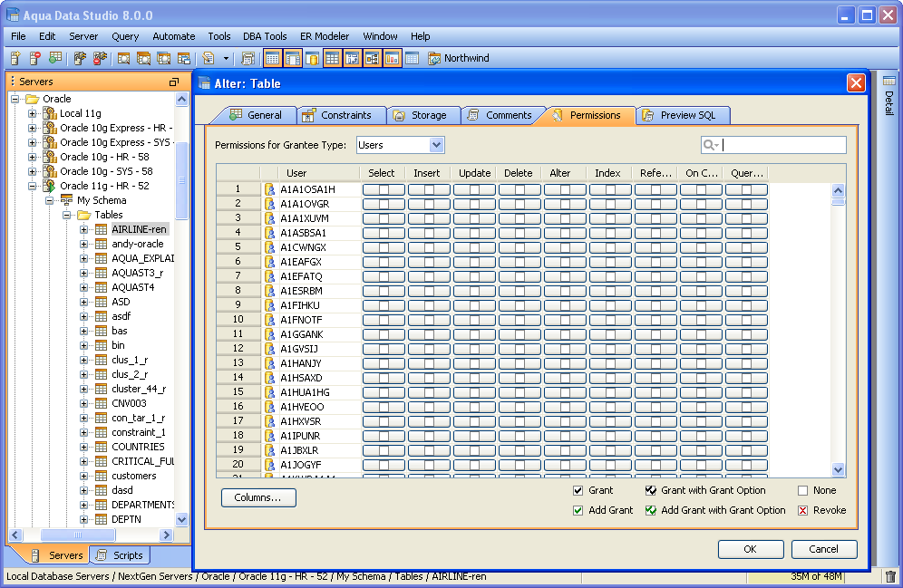Click the green table toolbar icon

[x=55, y=58]
